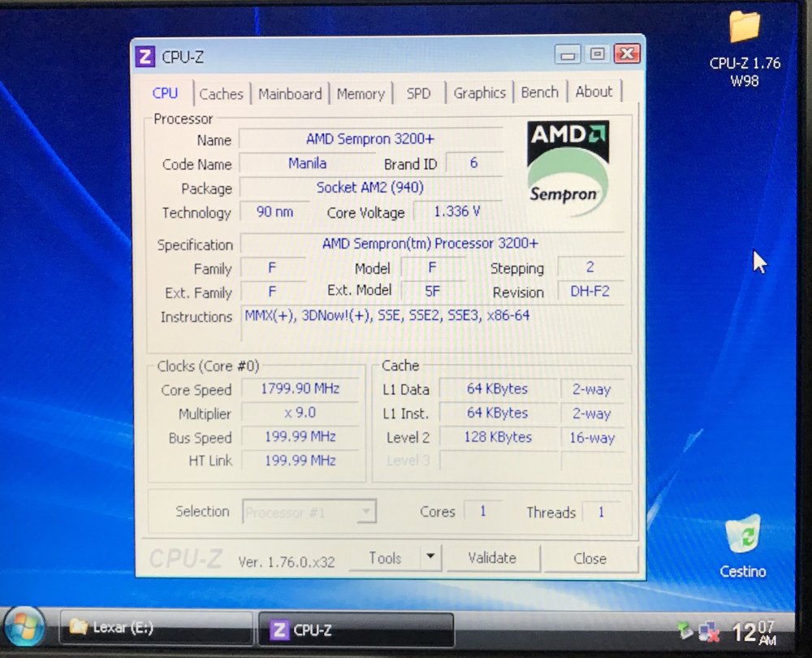The height and width of the screenshot is (658, 812).
Task: Switch to the Memory tab
Action: click(361, 93)
